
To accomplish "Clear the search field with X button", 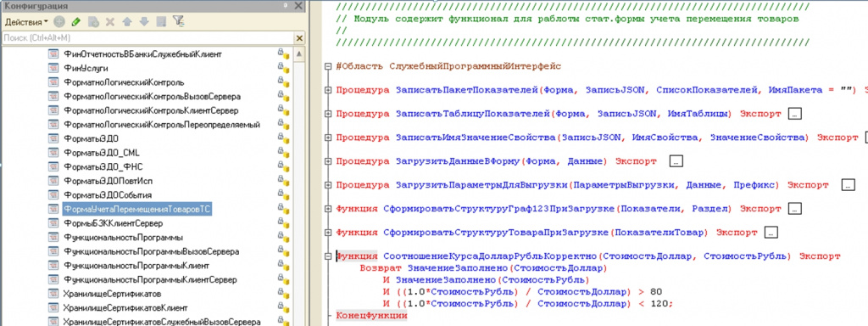I will pyautogui.click(x=299, y=38).
